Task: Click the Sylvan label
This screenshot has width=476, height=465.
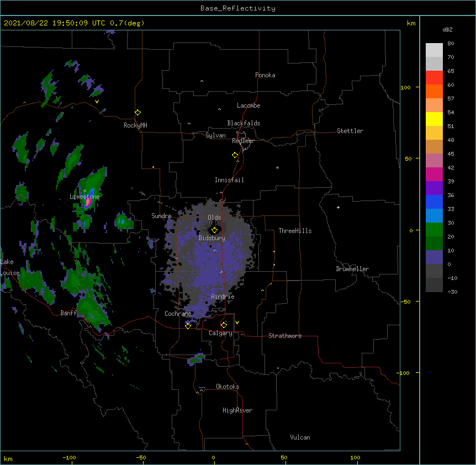Action: click(215, 135)
